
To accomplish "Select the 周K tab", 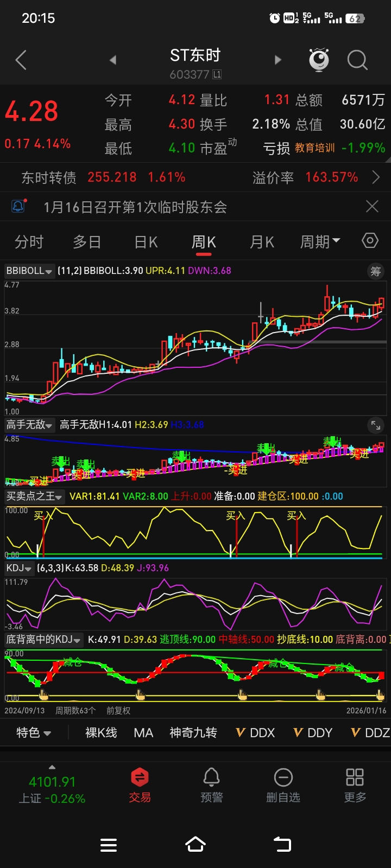I will point(204,242).
